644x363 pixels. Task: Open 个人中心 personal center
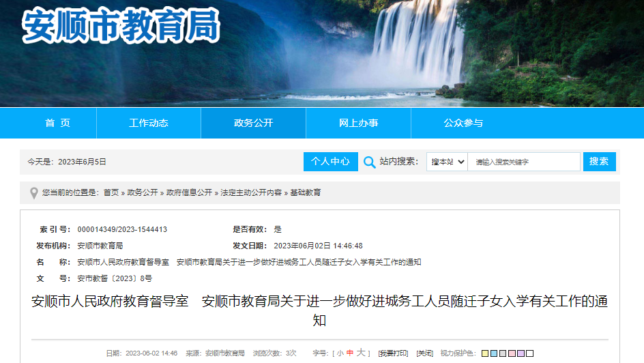(331, 162)
